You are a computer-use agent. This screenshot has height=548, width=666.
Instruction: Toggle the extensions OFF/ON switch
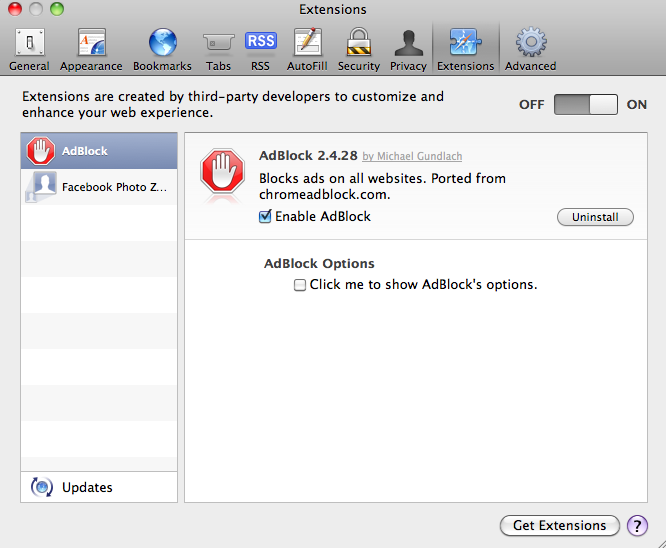586,104
